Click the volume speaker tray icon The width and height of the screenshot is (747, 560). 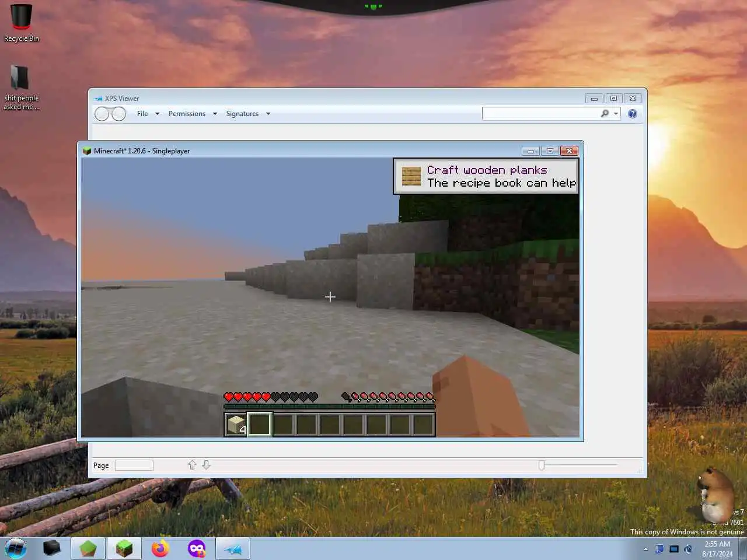tap(689, 549)
